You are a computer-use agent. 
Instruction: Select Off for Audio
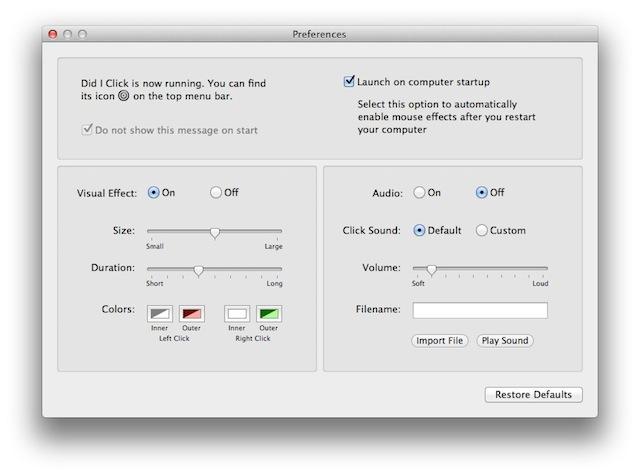[482, 193]
